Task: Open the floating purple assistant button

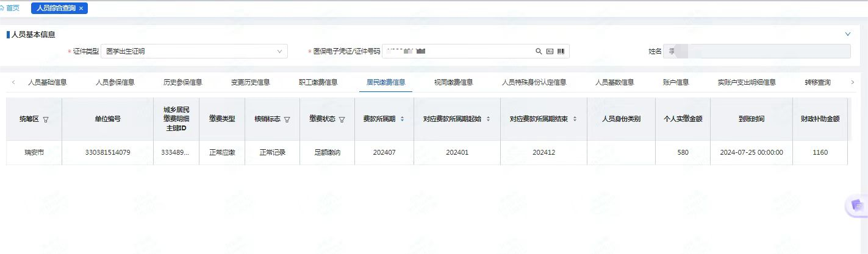Action: tap(857, 206)
